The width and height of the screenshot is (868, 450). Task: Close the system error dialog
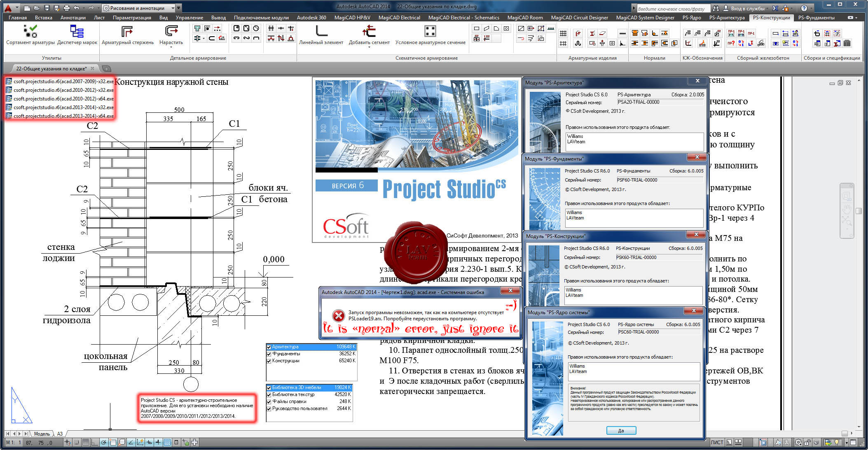[x=510, y=291]
